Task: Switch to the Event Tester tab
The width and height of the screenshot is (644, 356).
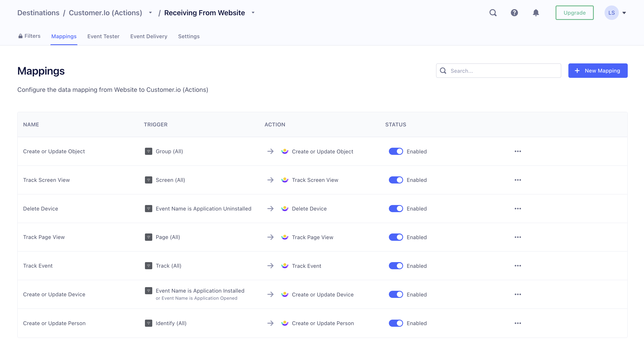Action: pyautogui.click(x=103, y=37)
